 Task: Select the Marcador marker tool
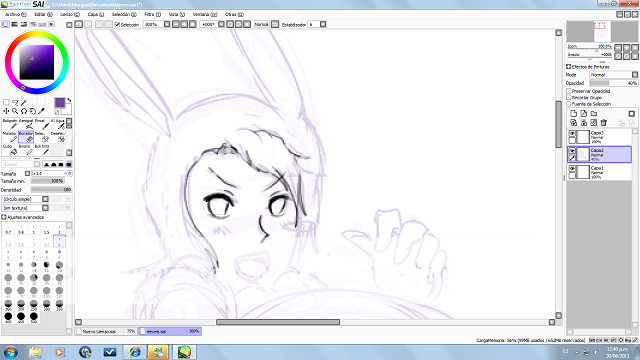pos(10,137)
